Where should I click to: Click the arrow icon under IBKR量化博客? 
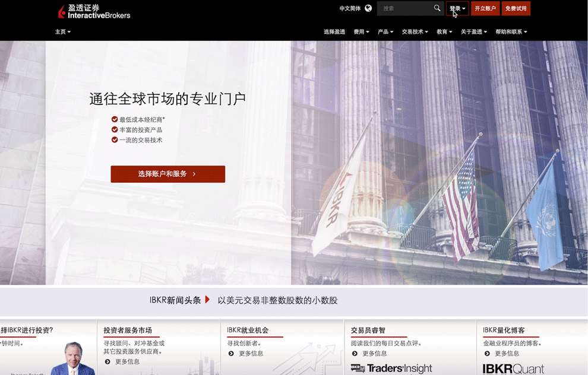tap(487, 353)
